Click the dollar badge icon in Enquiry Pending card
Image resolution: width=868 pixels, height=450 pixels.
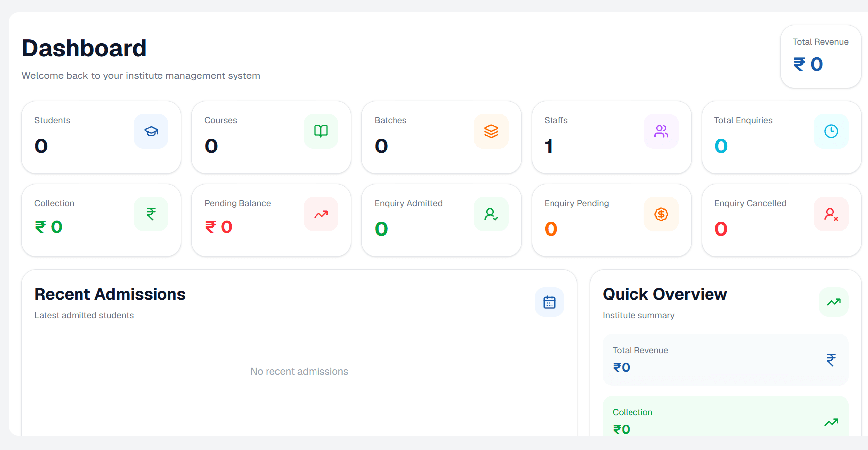661,214
